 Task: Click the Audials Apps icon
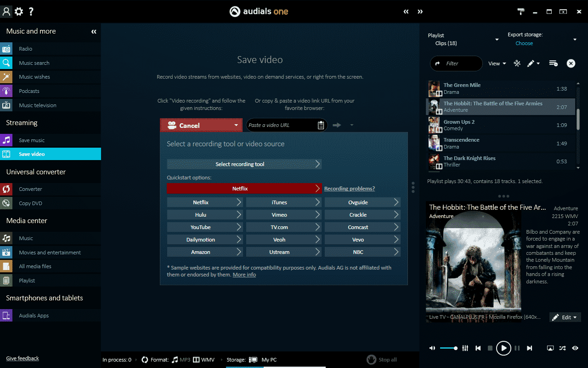6,316
